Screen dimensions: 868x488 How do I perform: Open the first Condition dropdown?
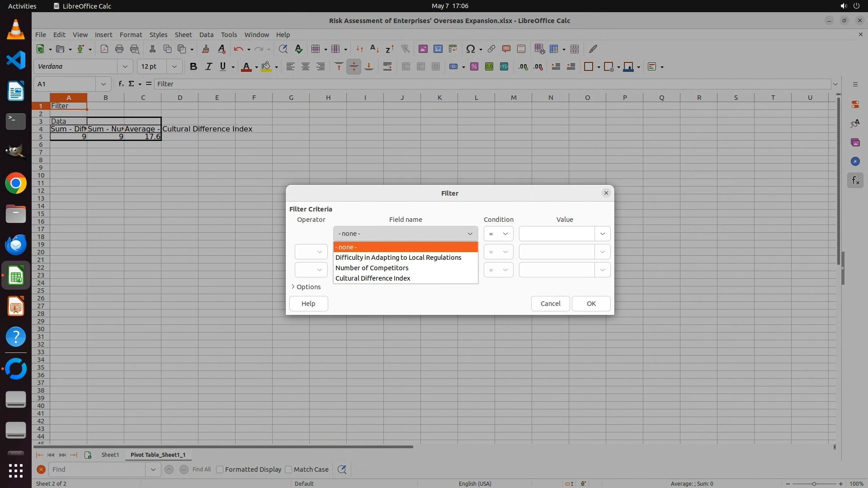tap(498, 234)
